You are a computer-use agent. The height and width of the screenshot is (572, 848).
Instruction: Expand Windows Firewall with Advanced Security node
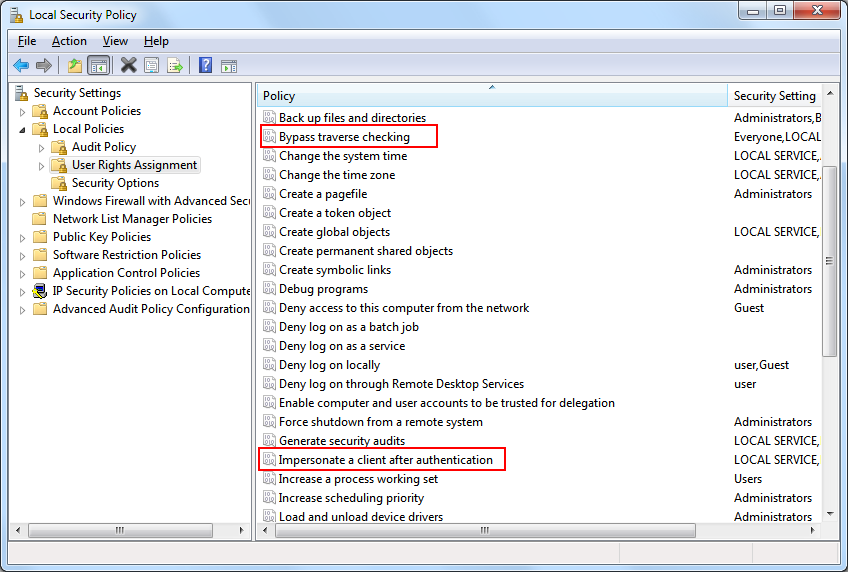[x=22, y=202]
